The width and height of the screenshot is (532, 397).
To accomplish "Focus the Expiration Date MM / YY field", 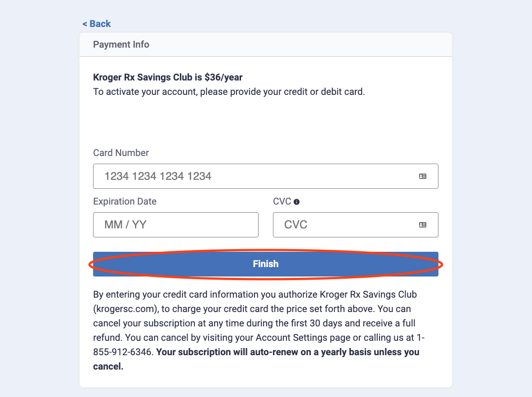I will click(175, 225).
